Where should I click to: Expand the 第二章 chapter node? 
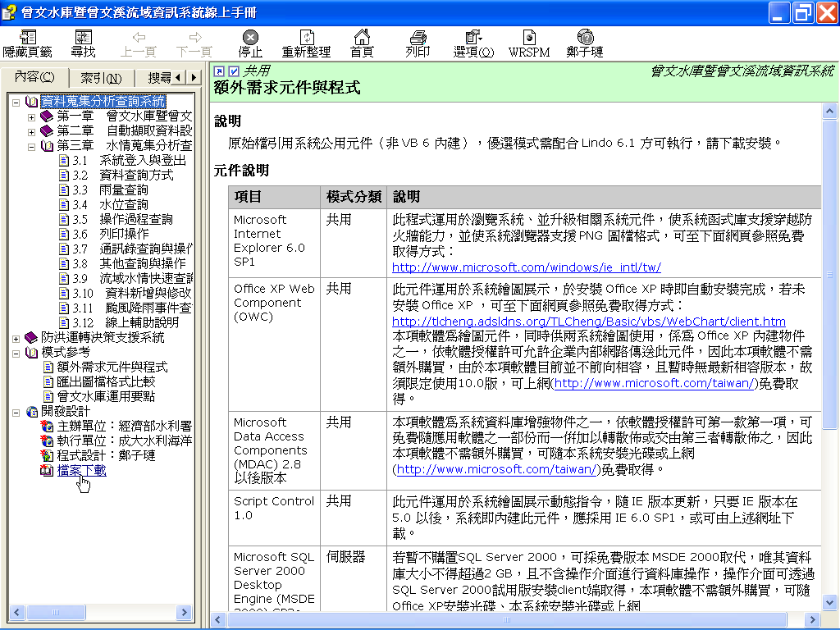(32, 132)
